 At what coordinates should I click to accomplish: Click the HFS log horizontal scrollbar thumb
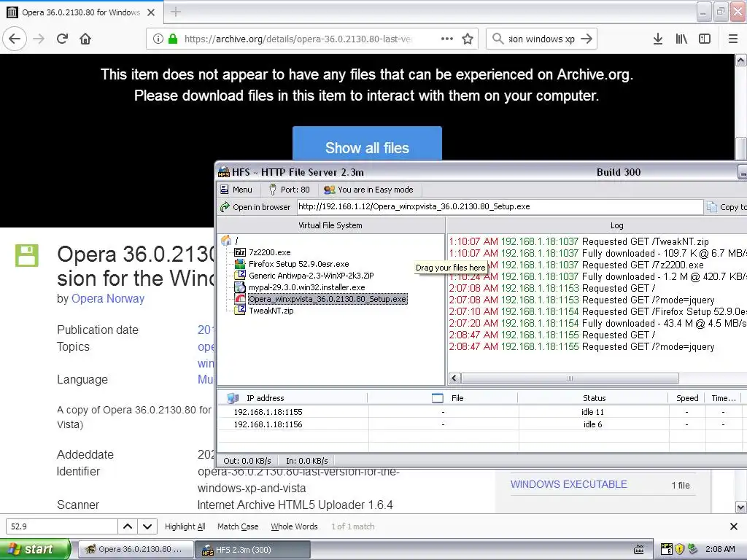[x=570, y=378]
